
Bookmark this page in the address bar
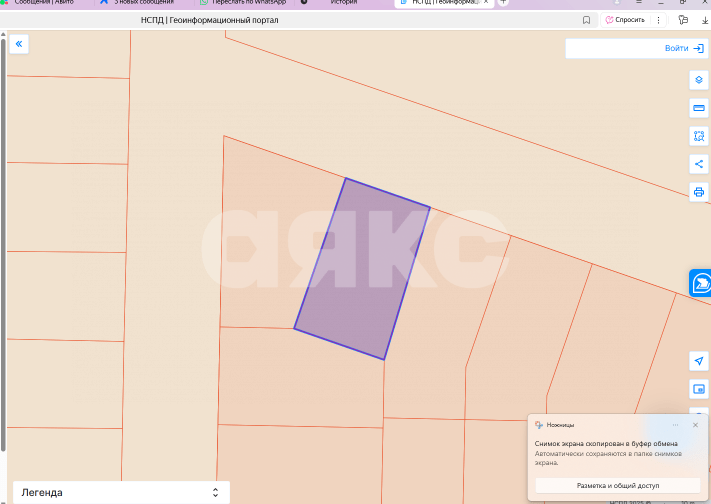586,20
